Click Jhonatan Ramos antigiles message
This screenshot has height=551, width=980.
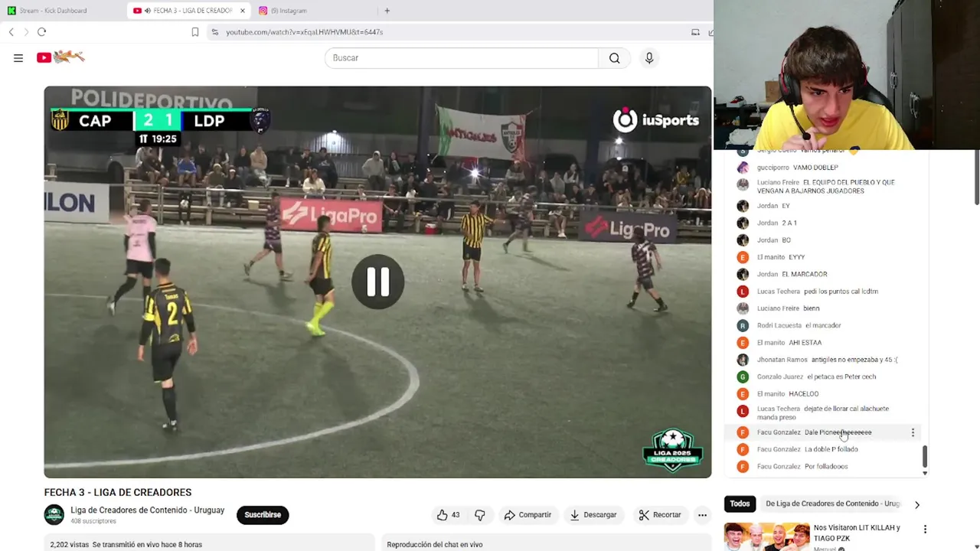[x=828, y=360]
